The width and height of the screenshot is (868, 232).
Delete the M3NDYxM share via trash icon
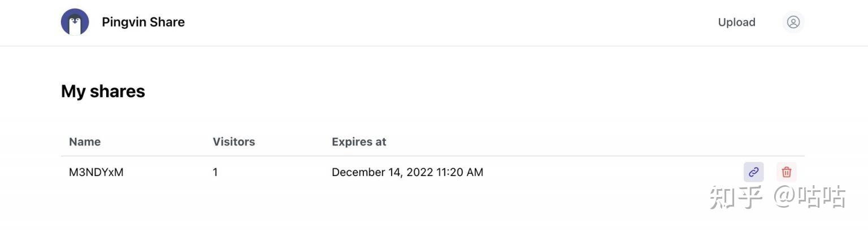click(786, 172)
